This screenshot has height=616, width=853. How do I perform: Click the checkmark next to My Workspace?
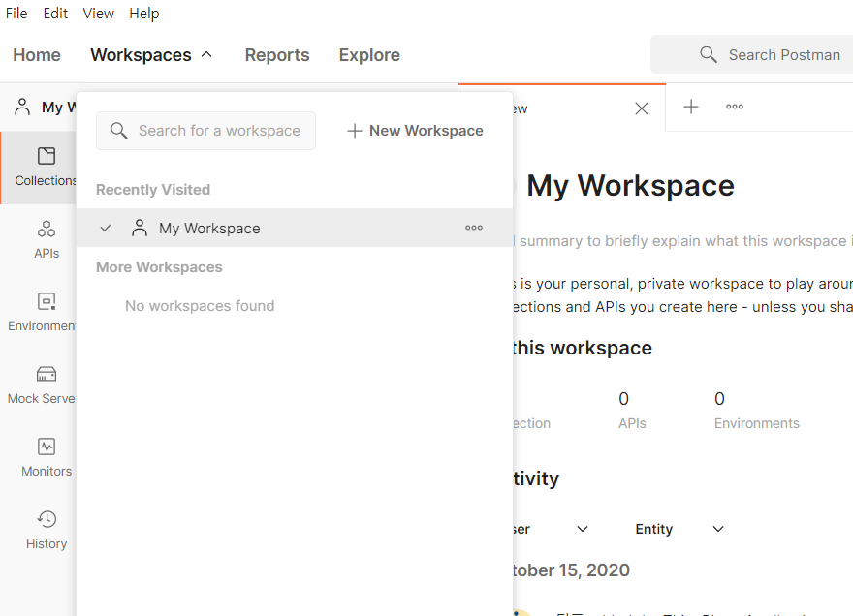point(106,228)
